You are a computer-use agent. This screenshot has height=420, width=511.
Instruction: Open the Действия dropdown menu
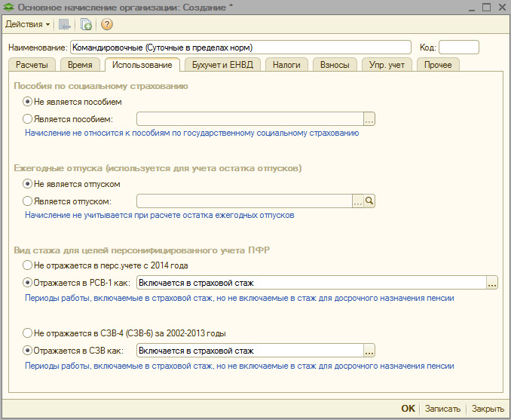click(28, 24)
